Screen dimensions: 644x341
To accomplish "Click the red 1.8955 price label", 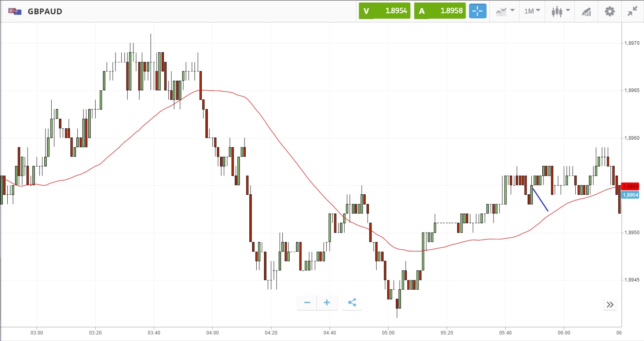I will [x=630, y=187].
